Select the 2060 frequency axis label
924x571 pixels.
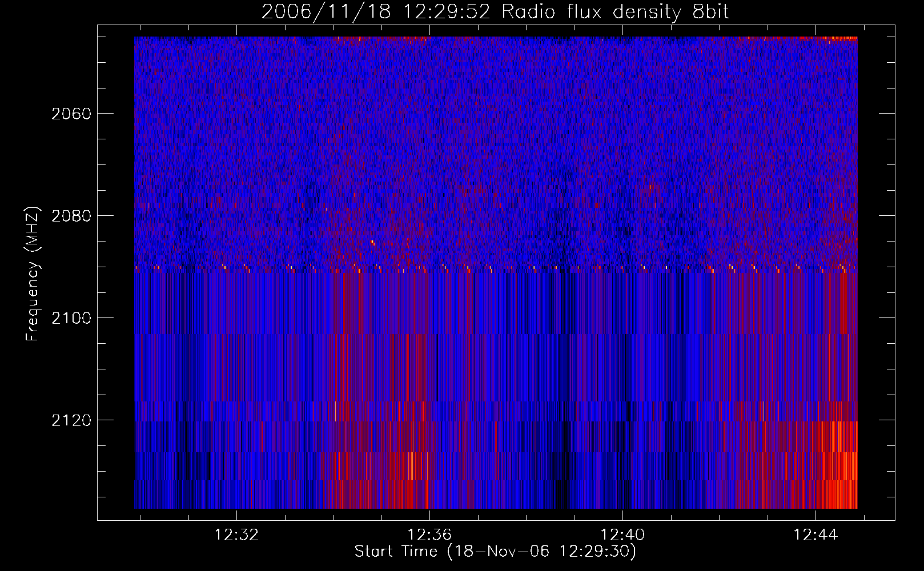click(71, 114)
